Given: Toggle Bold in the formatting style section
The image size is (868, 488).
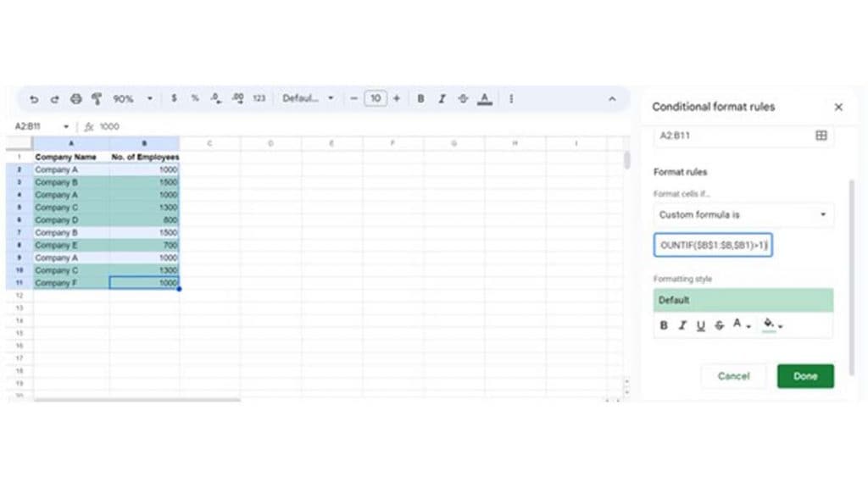Looking at the screenshot, I should coord(664,325).
